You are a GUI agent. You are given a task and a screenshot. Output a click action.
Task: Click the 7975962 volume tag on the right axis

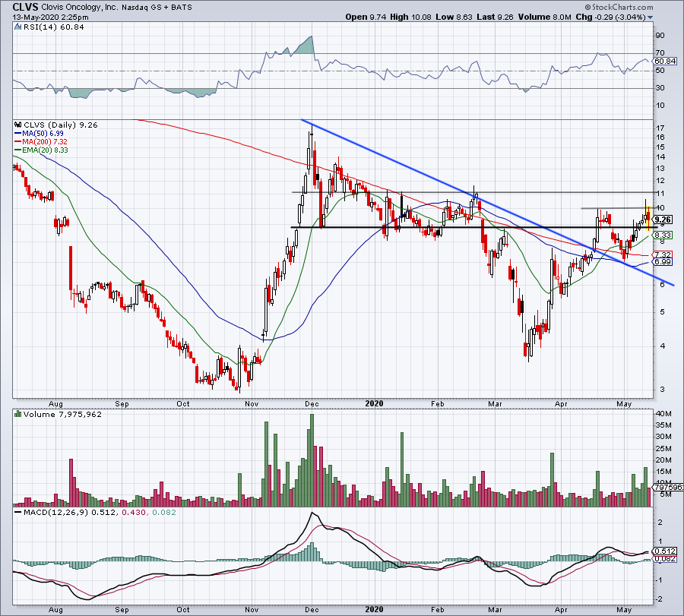(x=668, y=487)
